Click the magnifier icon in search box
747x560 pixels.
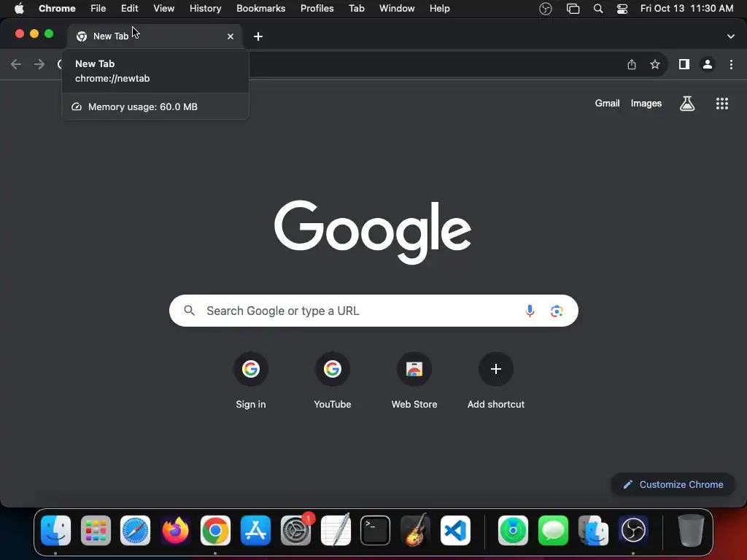point(190,311)
